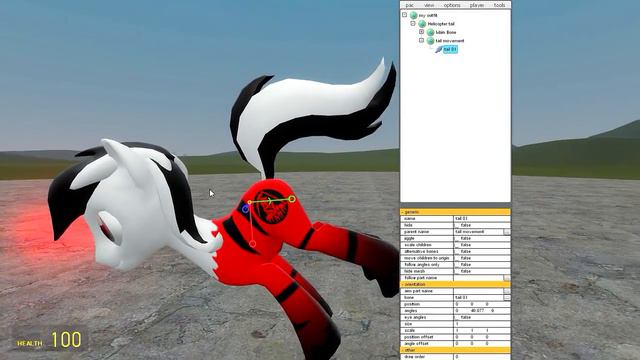The image size is (640, 360).
Task: Click the first angle offset value
Action: [x=457, y=343]
